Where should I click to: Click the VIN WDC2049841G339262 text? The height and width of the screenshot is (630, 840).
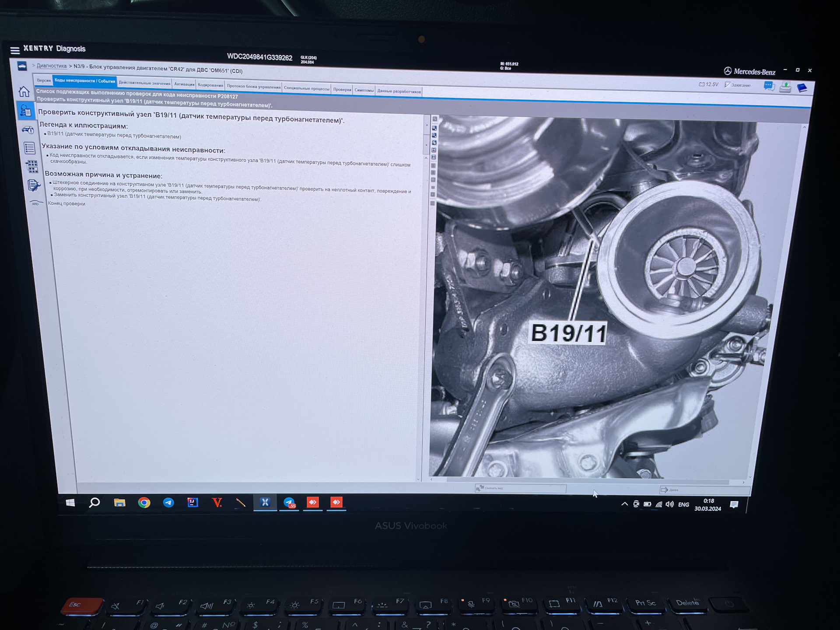(x=259, y=57)
